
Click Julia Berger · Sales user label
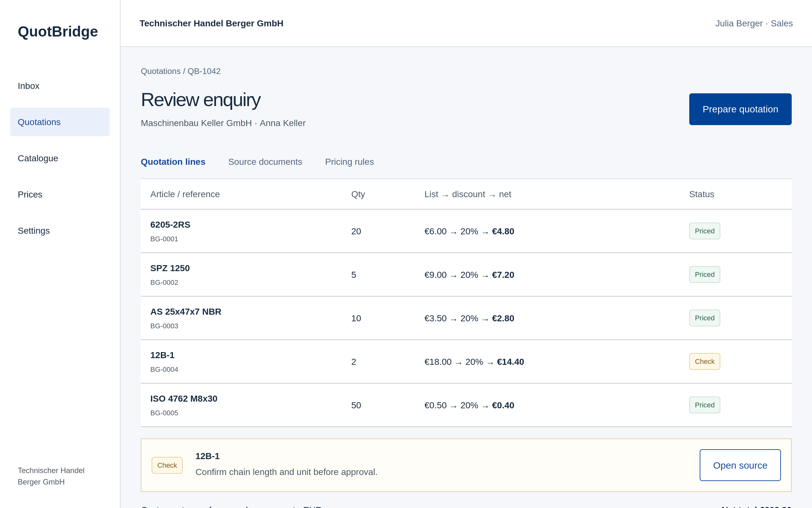point(754,23)
